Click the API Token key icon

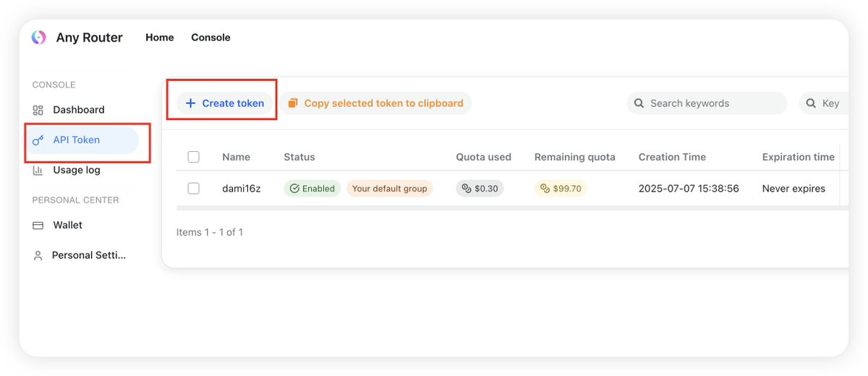(38, 140)
